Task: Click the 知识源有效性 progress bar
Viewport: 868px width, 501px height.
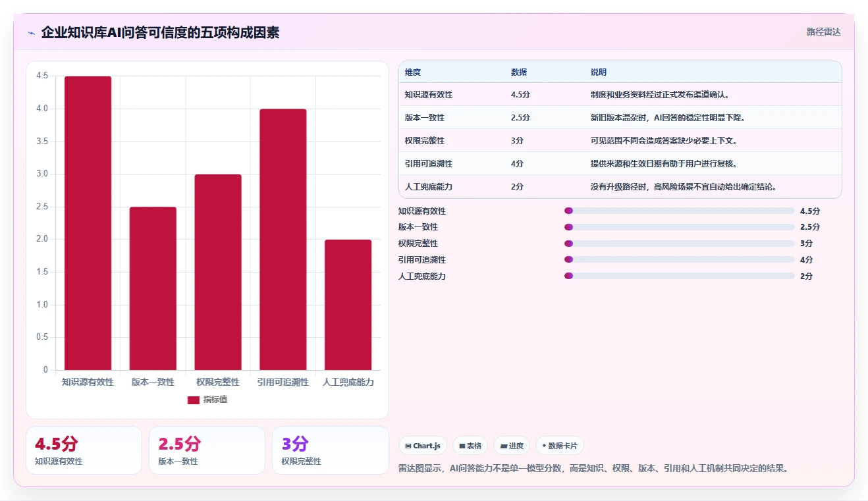Action: 680,211
